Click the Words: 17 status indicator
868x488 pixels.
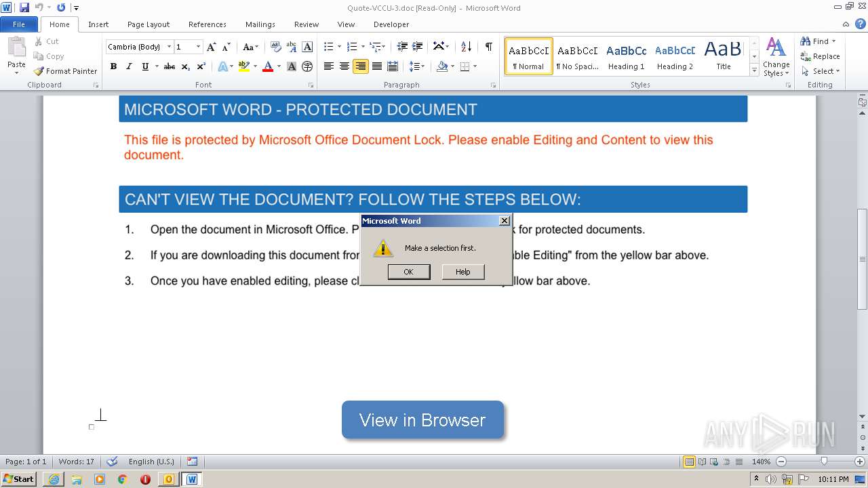[77, 462]
